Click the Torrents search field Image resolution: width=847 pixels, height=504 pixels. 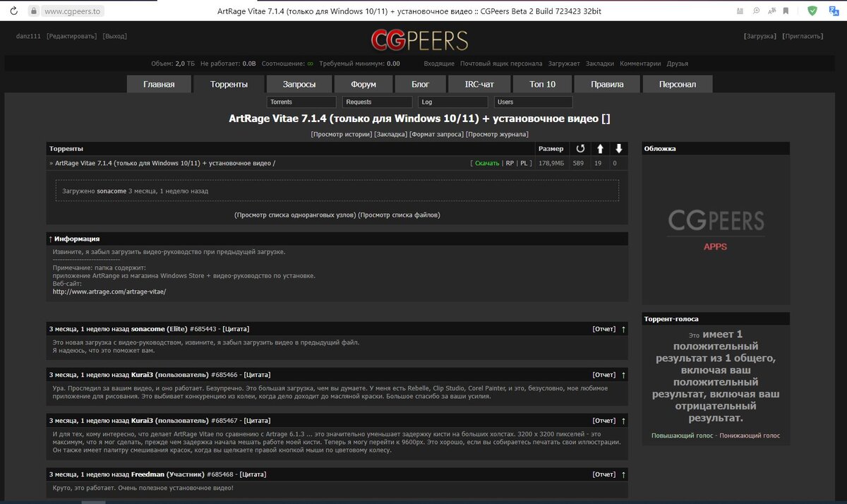pos(303,102)
